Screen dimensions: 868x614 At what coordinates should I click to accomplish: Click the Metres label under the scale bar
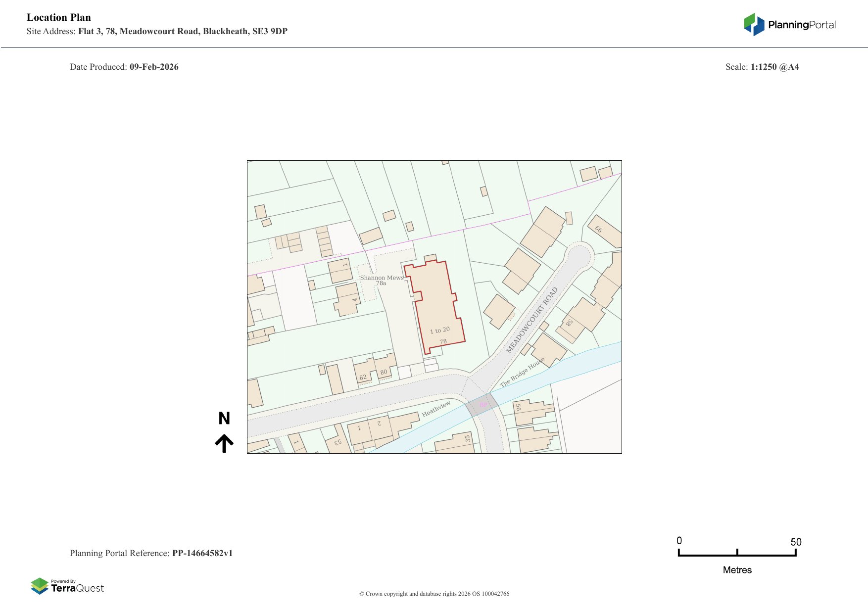coord(737,570)
